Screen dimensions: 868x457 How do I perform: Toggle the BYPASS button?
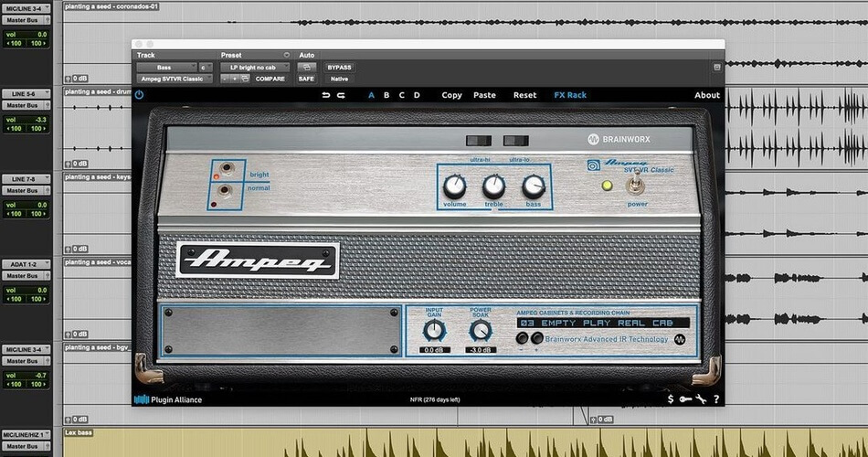tap(339, 68)
